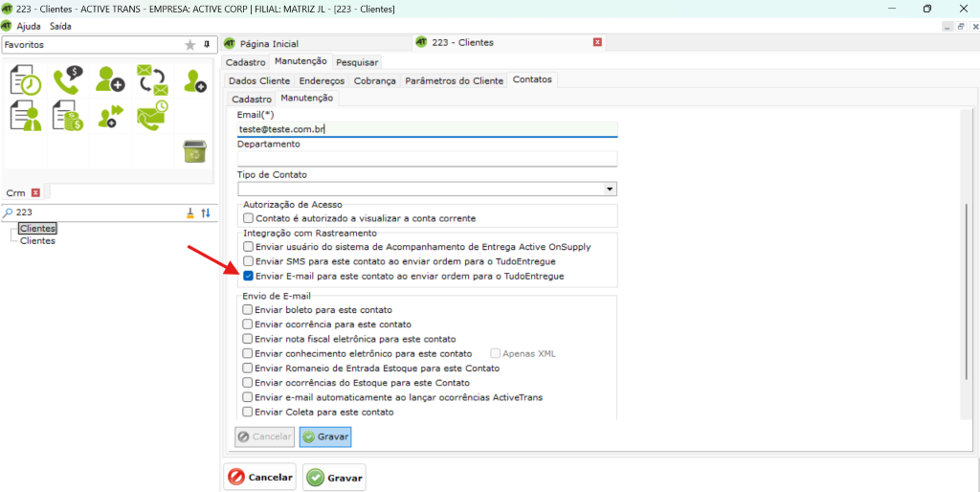980x492 pixels.
Task: Click the document with coins icon
Action: (68, 116)
